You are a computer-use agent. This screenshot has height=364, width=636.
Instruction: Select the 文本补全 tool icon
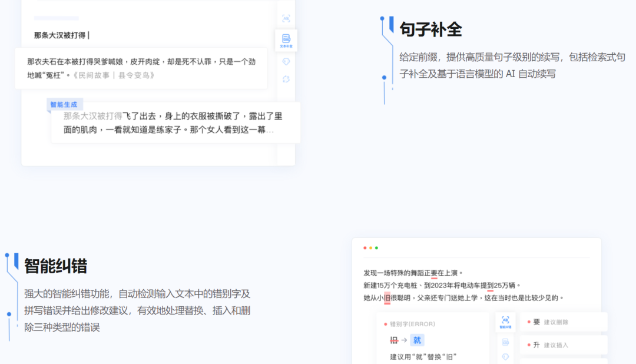click(x=286, y=41)
